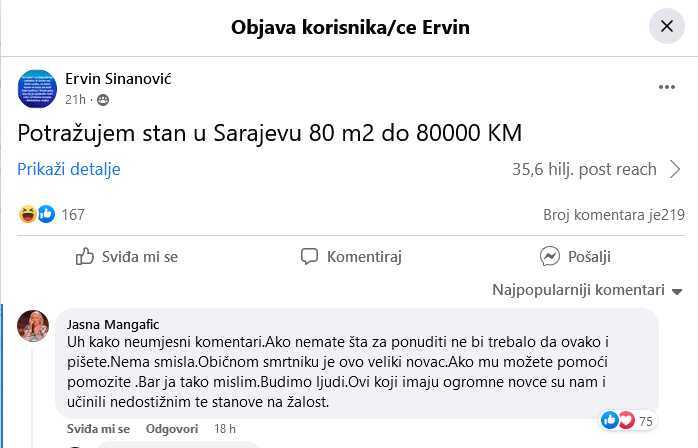Image resolution: width=698 pixels, height=448 pixels.
Task: Click the post audience privacy icon
Action: point(103,100)
